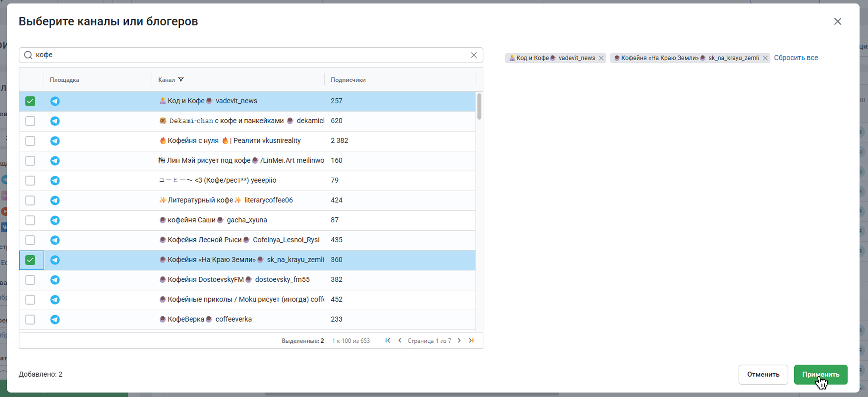Click the Telegram icon for literarycoffee06
Image resolution: width=868 pixels, height=397 pixels.
point(55,200)
